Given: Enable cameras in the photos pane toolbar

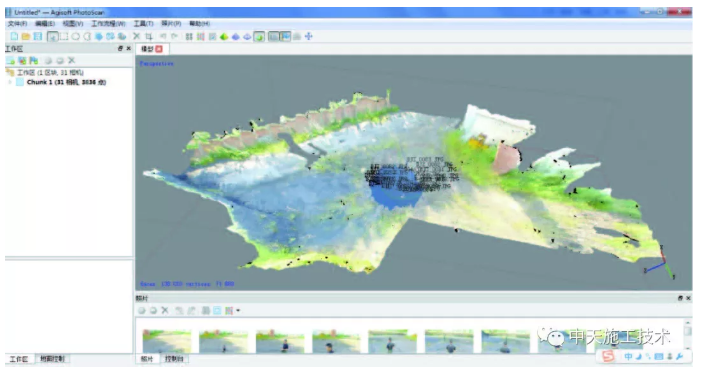Looking at the screenshot, I should point(142,311).
